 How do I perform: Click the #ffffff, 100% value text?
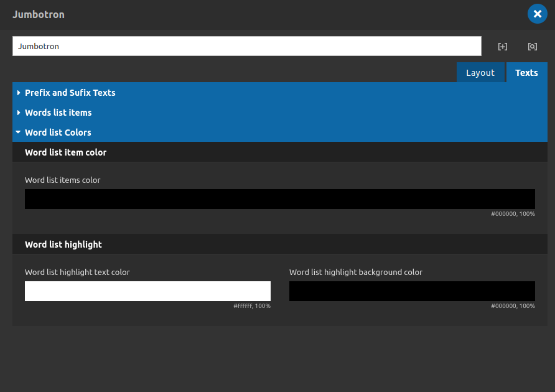tap(252, 306)
